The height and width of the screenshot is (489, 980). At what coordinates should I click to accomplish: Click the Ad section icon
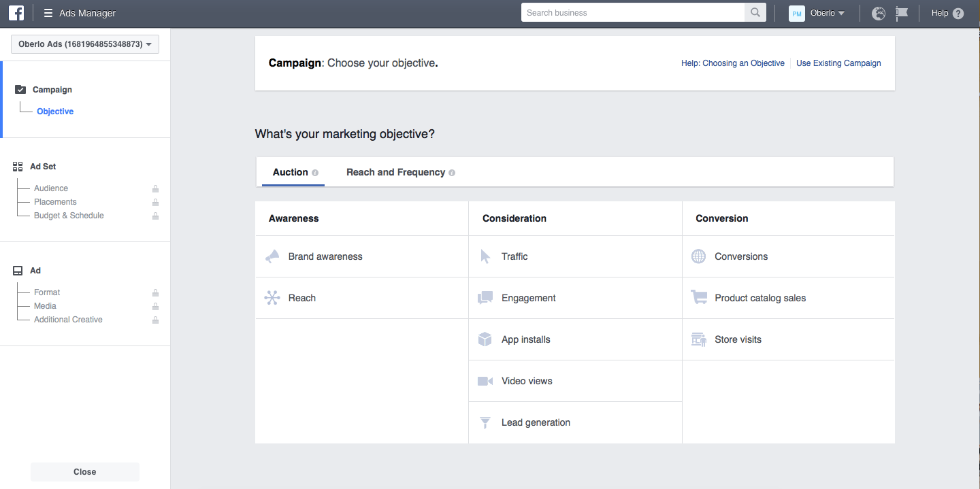click(x=18, y=271)
